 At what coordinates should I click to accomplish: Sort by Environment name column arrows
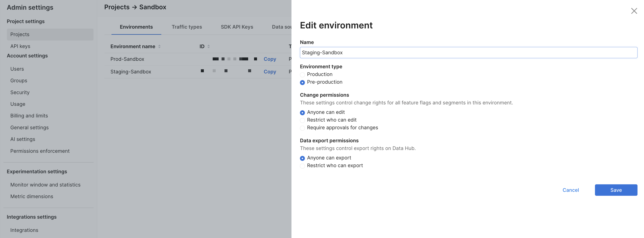coord(159,47)
